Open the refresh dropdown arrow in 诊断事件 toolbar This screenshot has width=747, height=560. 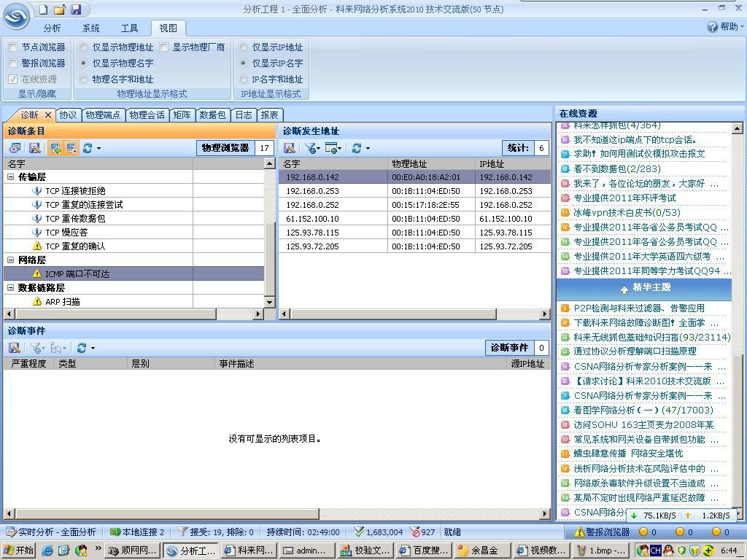click(x=93, y=349)
